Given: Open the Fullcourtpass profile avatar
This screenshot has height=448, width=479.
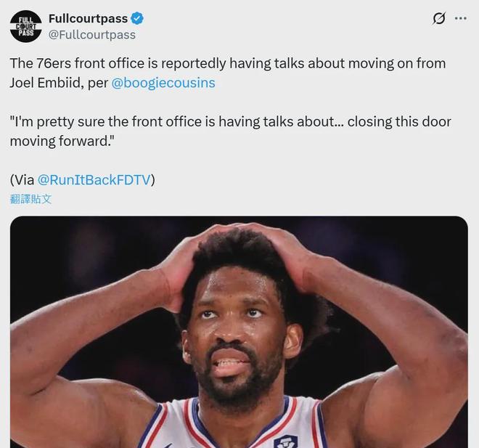Looking at the screenshot, I should click(26, 26).
